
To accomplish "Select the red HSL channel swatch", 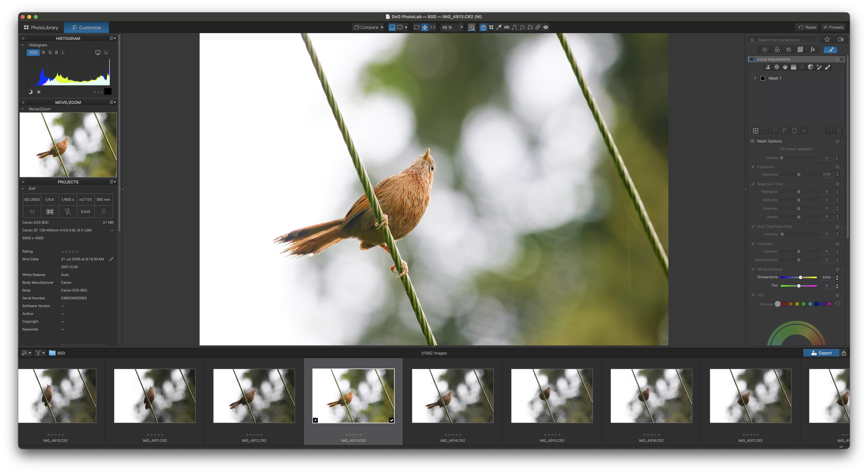I will (784, 304).
